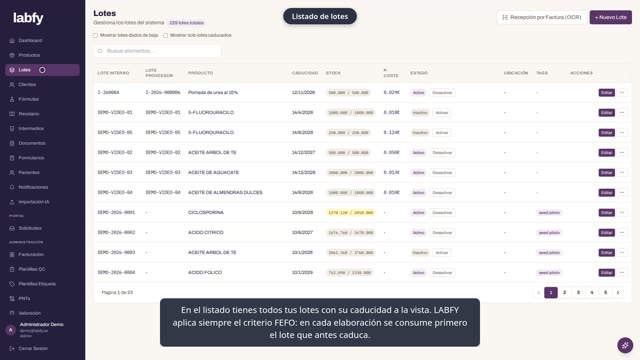This screenshot has height=360, width=640.
Task: Open more actions for DEMO-2026-0003
Action: [x=622, y=253]
